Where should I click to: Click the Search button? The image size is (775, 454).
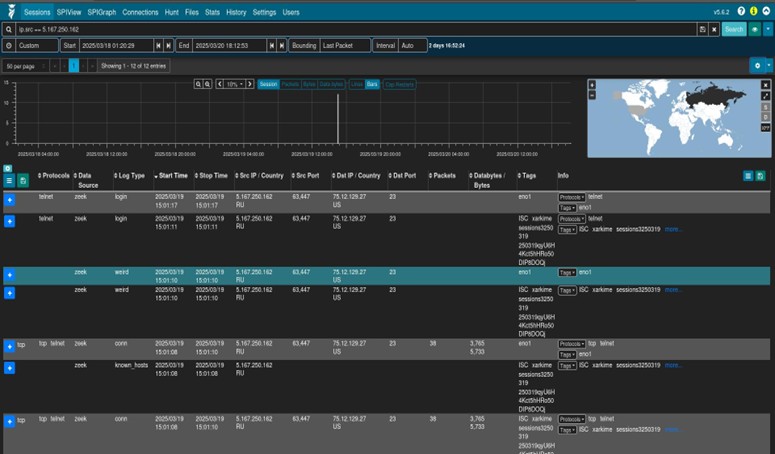pyautogui.click(x=734, y=29)
